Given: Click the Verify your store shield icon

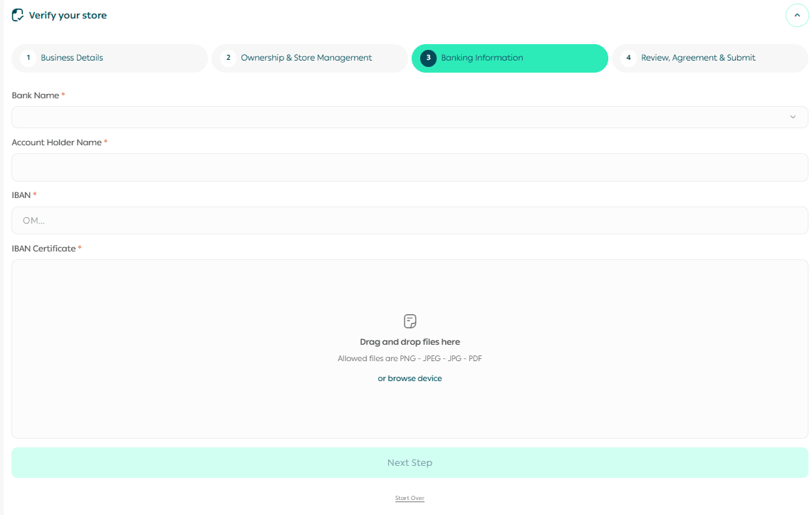Looking at the screenshot, I should point(18,15).
